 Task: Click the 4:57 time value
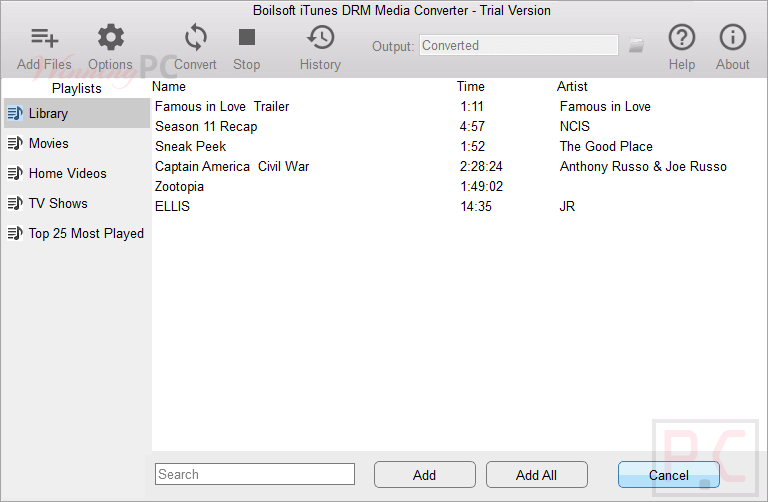click(472, 126)
